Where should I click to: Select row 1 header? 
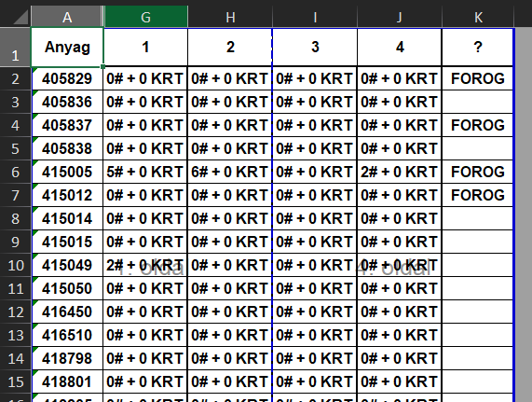point(15,48)
